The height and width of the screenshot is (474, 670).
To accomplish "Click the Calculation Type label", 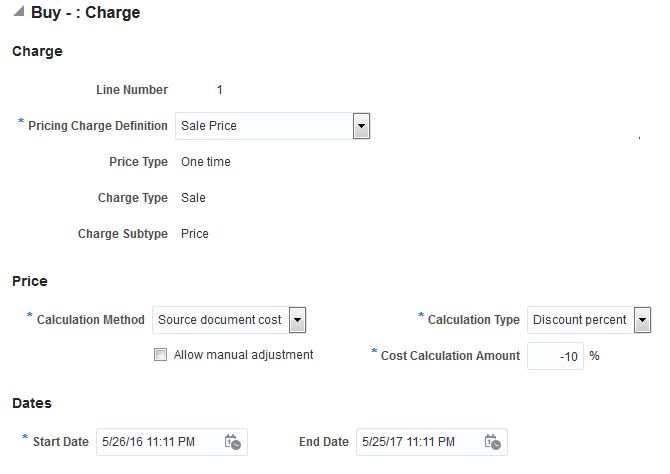I will [x=473, y=320].
